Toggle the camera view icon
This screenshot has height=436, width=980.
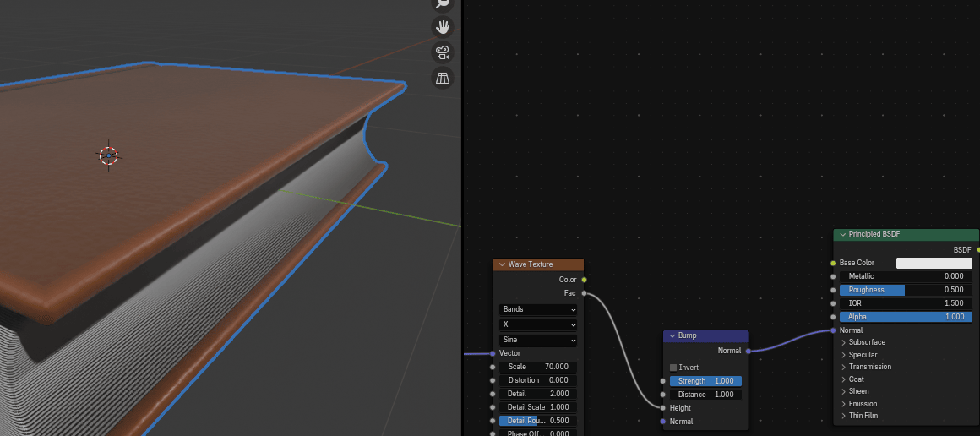442,52
